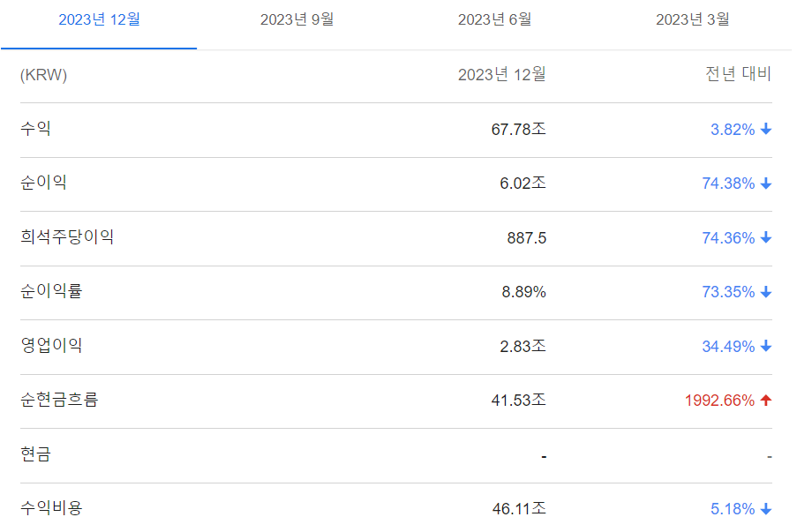The image size is (797, 532).
Task: Click the red up arrow beside 1992.66%
Action: click(766, 401)
